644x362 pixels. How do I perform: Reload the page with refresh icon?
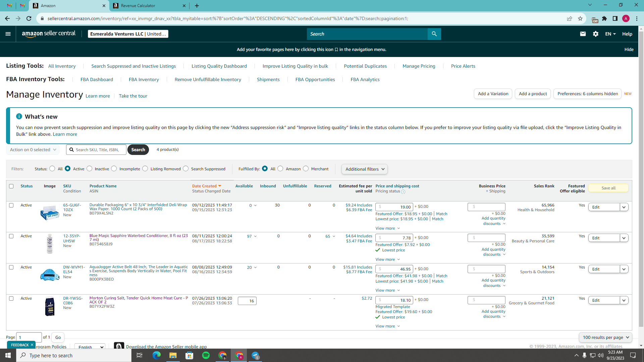point(29,18)
